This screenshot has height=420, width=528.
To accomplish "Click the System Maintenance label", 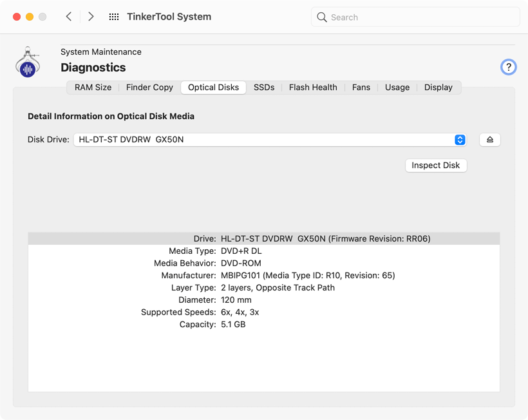I will (x=101, y=52).
